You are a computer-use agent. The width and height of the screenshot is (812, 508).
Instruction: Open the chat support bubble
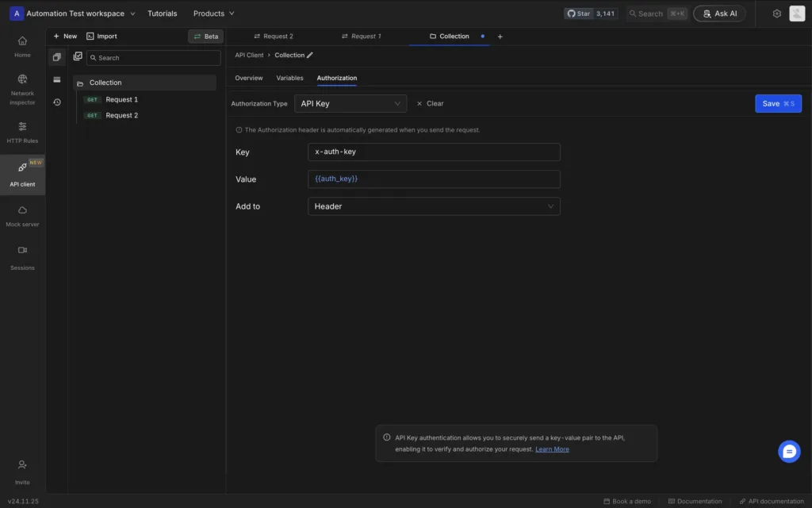tap(789, 452)
